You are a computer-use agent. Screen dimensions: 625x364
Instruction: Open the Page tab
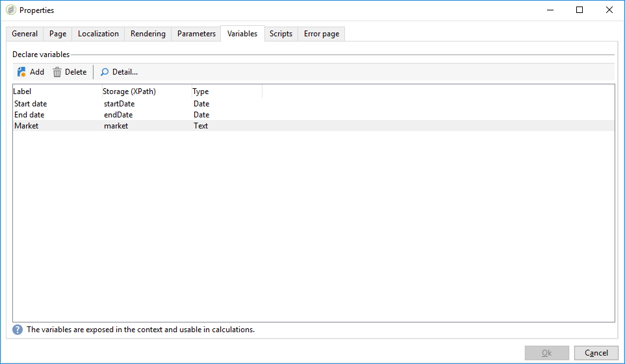pyautogui.click(x=58, y=34)
